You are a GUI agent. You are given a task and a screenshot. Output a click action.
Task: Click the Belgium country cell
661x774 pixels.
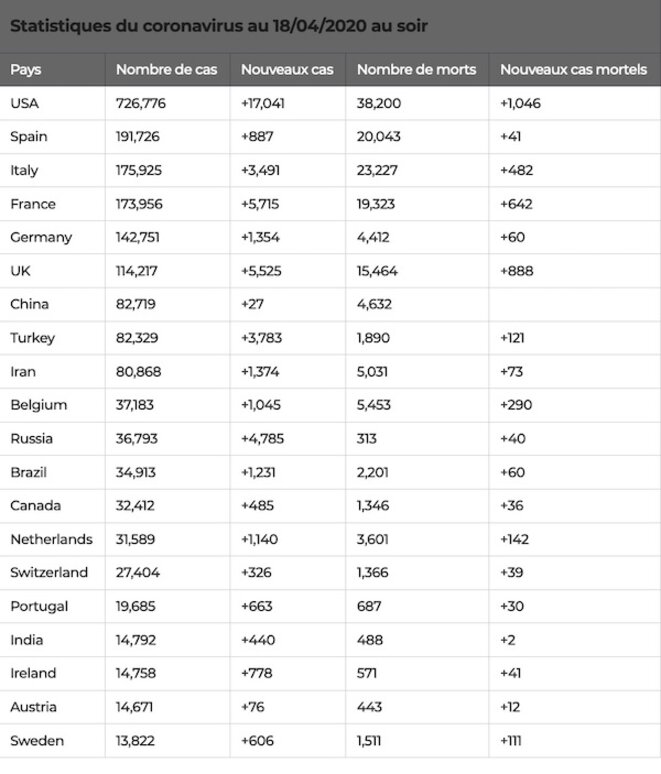click(52, 405)
